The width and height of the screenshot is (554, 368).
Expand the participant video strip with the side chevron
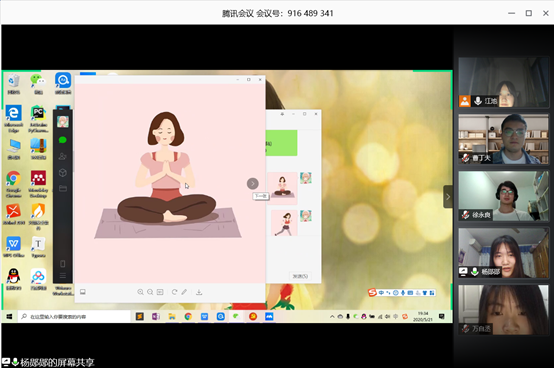[448, 197]
